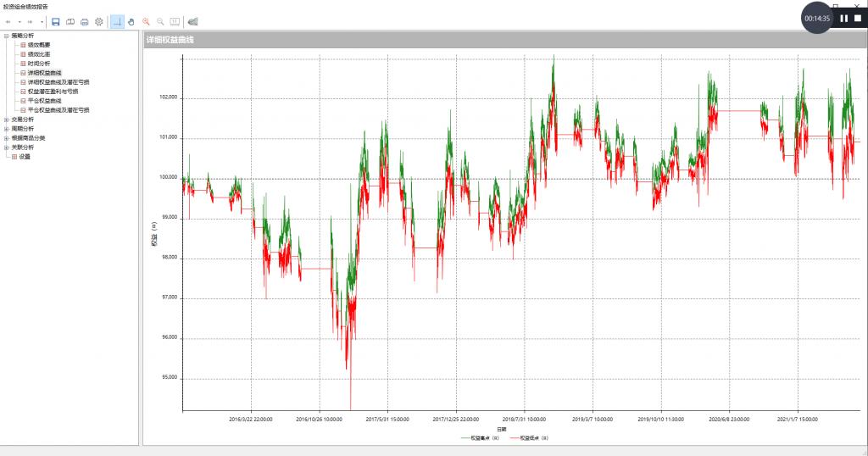Click the 101,000 y-axis label

(x=169, y=137)
